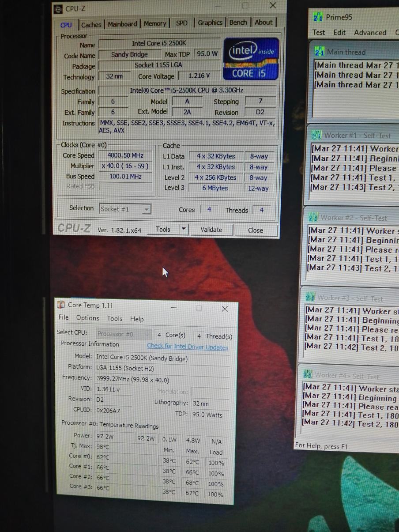Click the Specification field in CPU-Z
Viewport: 399px width, 532px height.
187,90
